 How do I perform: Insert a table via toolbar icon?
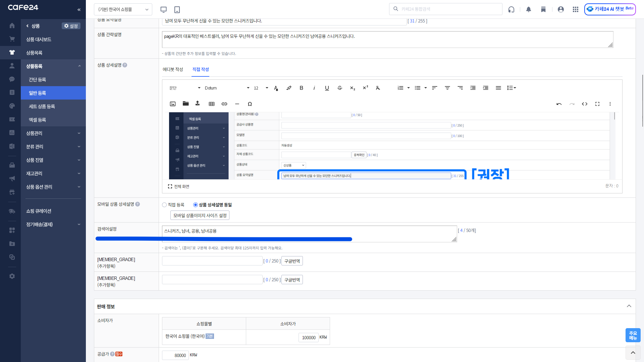coord(211,104)
